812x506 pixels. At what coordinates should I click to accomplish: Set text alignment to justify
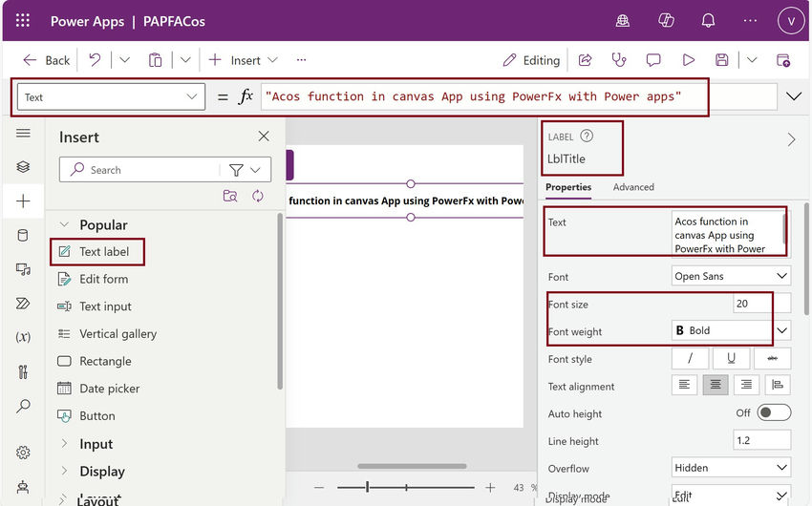point(778,385)
